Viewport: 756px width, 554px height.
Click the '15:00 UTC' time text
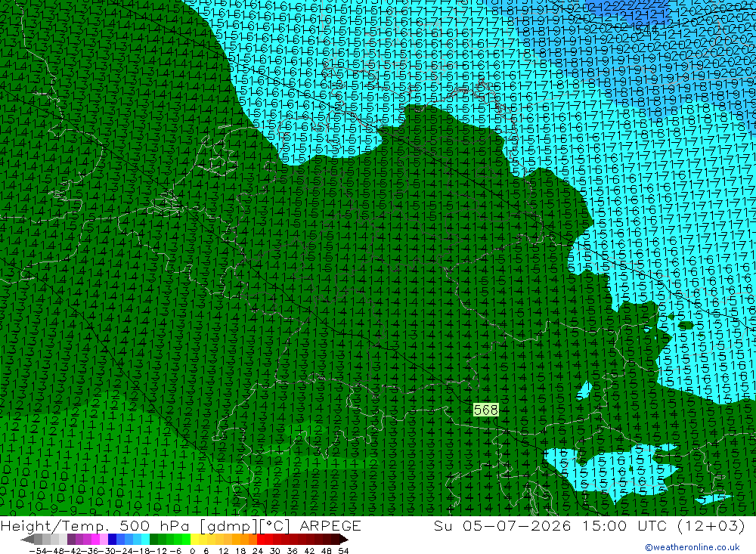point(625,525)
